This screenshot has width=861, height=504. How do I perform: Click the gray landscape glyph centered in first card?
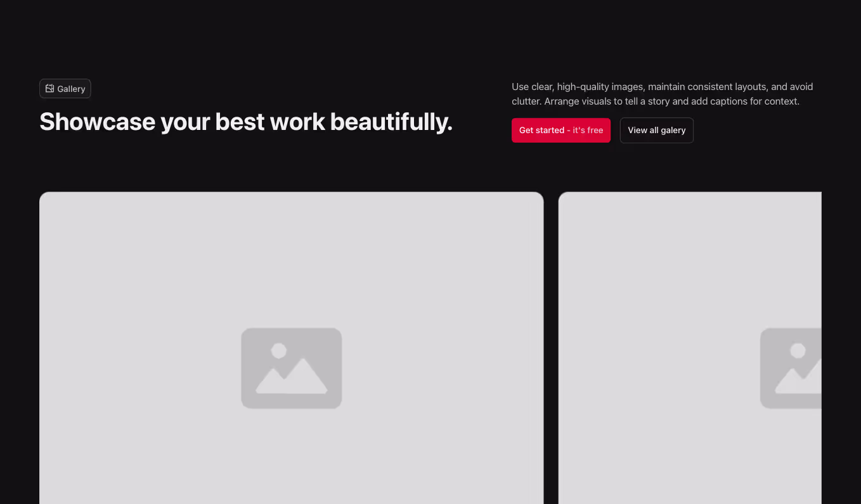tap(291, 368)
